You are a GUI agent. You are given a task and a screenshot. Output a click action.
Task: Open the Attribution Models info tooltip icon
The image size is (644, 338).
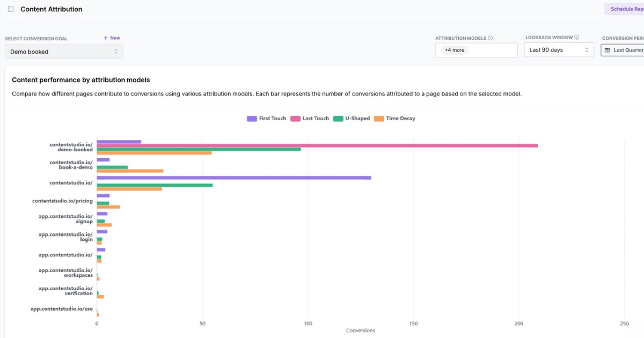tap(490, 38)
